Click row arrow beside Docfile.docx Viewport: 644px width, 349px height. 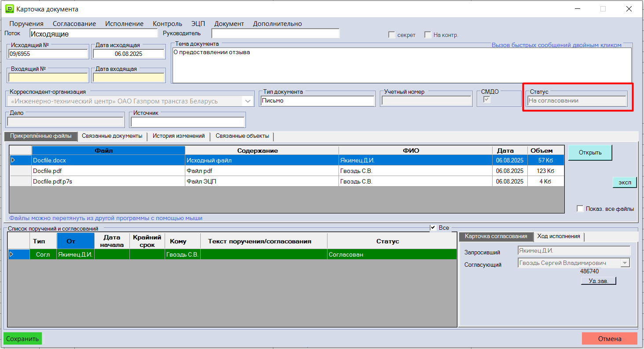pyautogui.click(x=13, y=161)
